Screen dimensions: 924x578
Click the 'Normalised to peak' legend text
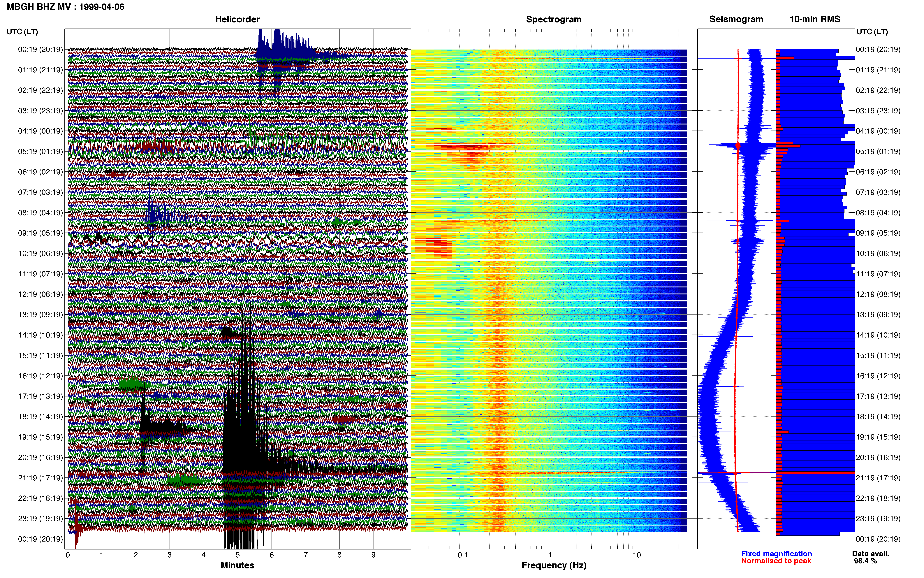pyautogui.click(x=776, y=561)
